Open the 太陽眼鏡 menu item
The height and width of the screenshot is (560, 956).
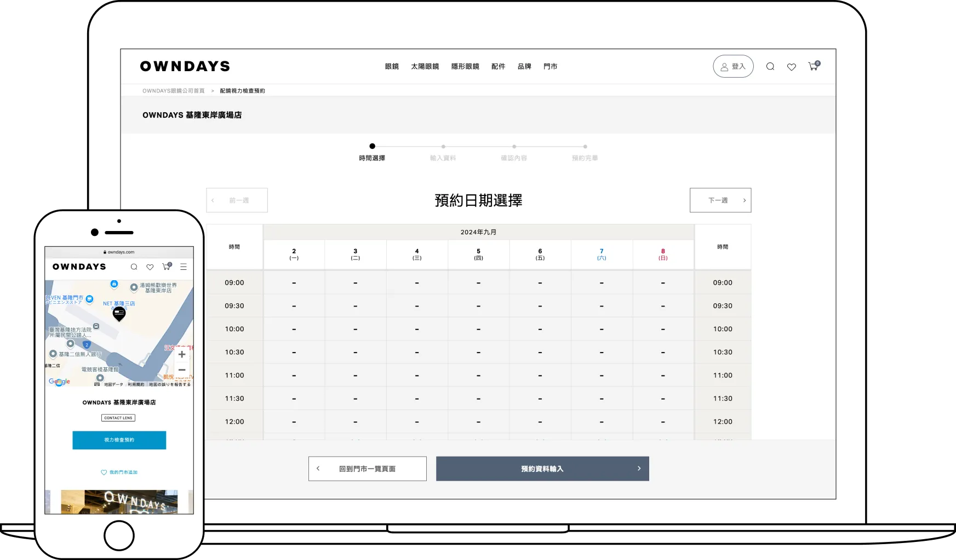pos(425,66)
